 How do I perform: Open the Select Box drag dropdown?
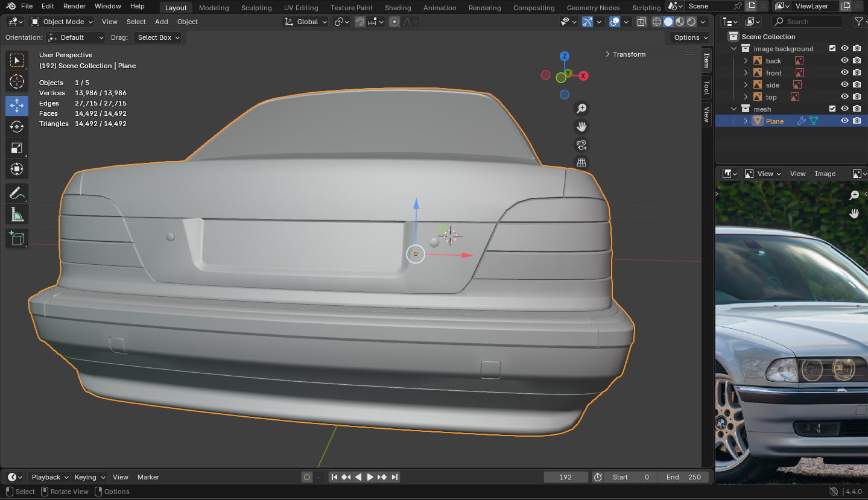click(159, 37)
